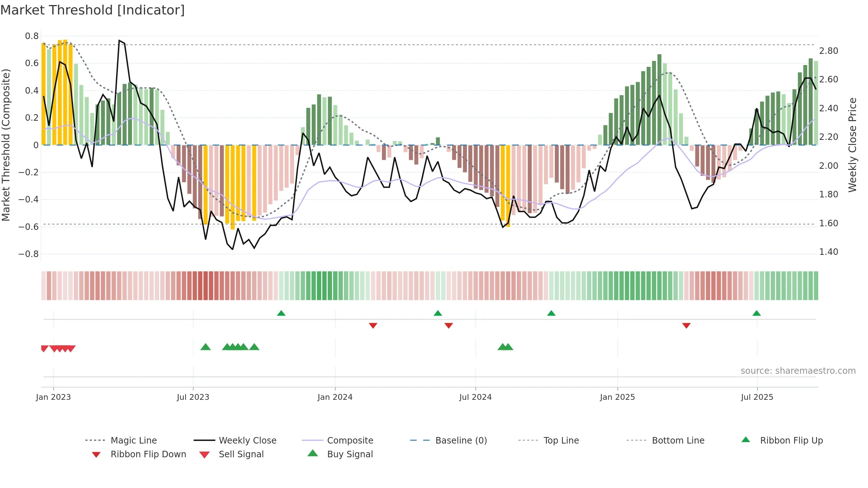Toggle the Top Line legend entry

[x=548, y=440]
